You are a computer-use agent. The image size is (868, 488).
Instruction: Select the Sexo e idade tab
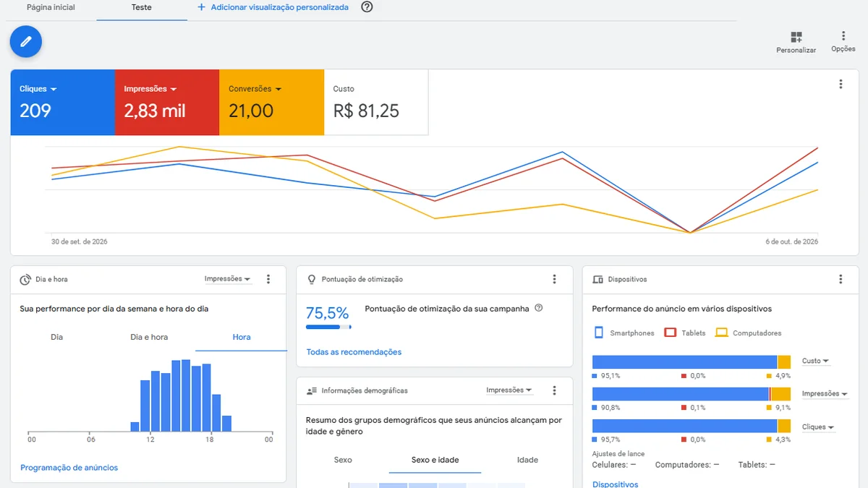pos(435,460)
